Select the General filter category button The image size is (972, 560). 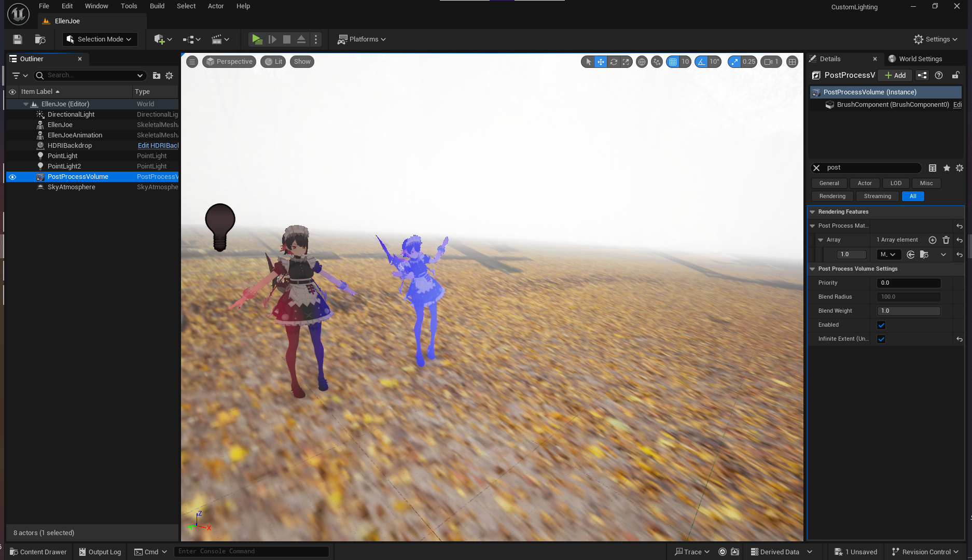(829, 184)
